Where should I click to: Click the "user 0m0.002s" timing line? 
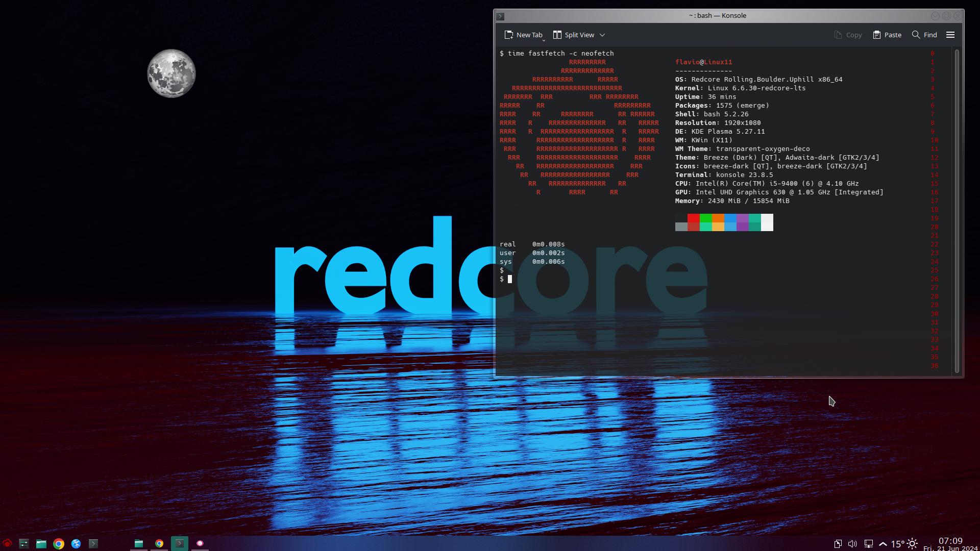[532, 253]
